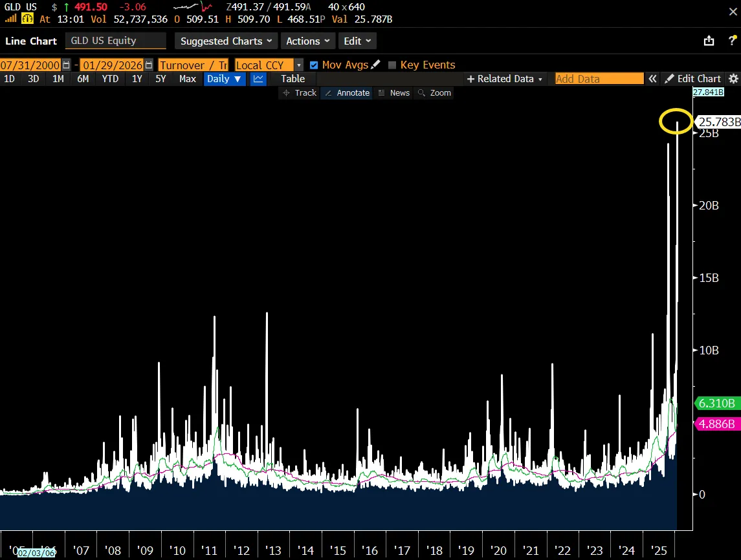Edit moving averages pencil icon

tap(376, 65)
